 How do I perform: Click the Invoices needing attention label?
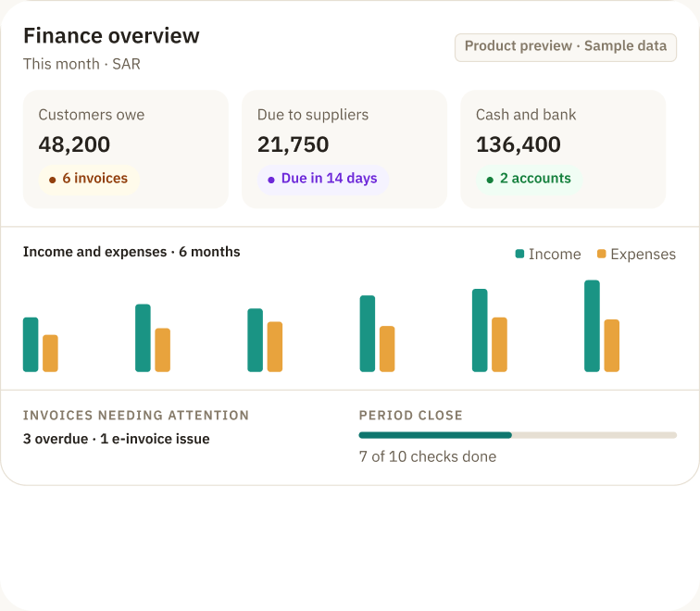(136, 416)
